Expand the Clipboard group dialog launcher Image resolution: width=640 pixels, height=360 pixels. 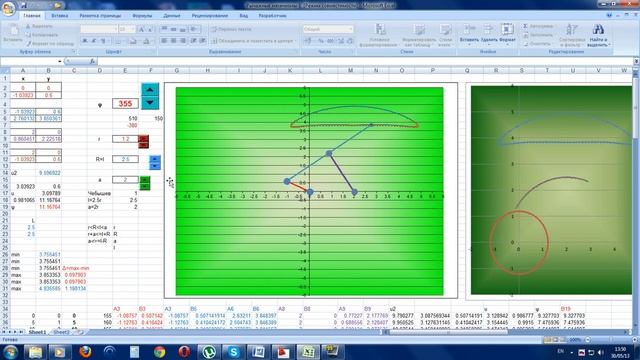[x=74, y=52]
